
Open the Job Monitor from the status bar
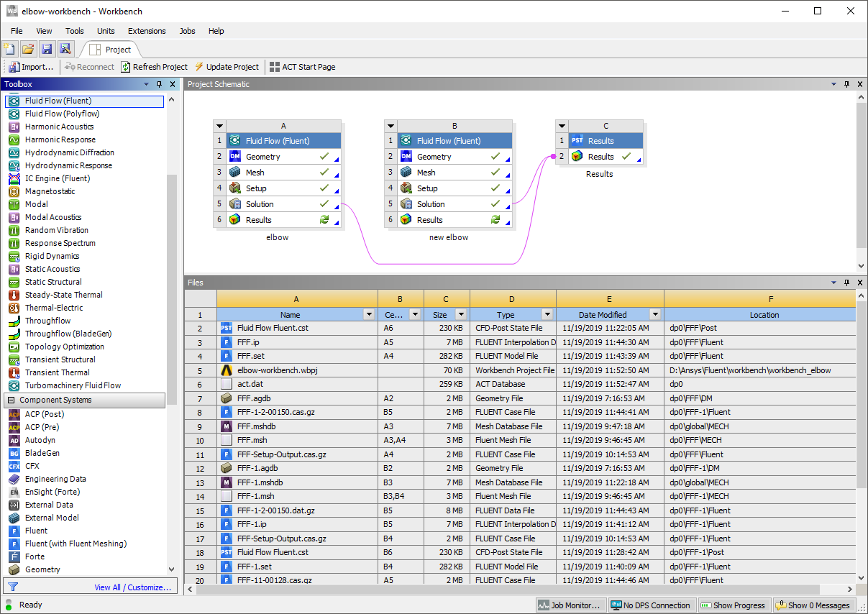pos(570,605)
